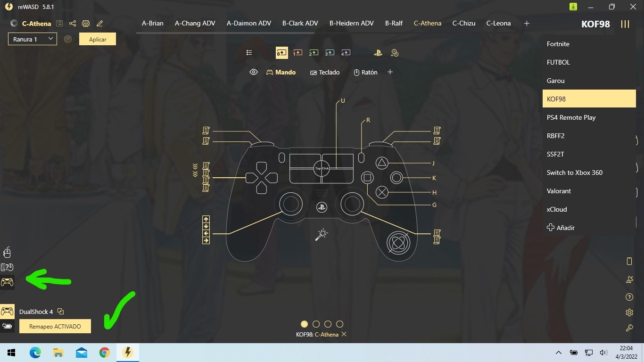Image resolution: width=644 pixels, height=362 pixels.
Task: Select the keyboard-mouse group device icon
Action: click(7, 267)
